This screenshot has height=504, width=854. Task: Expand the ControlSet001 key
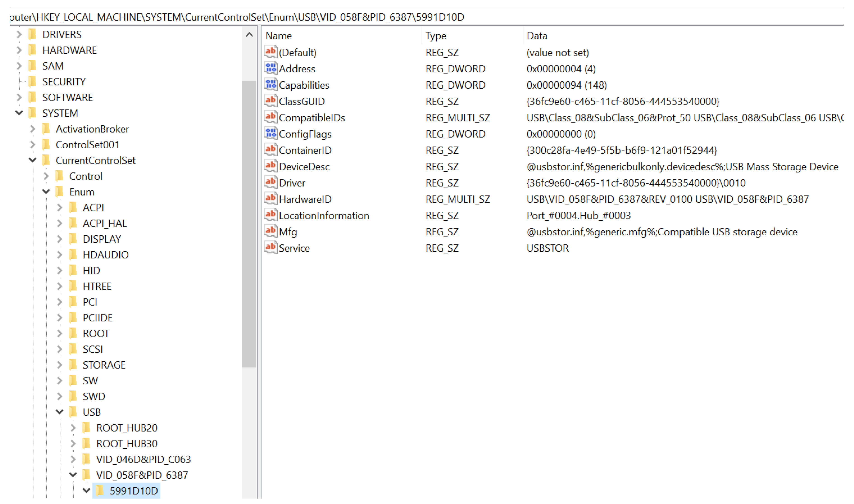(33, 144)
